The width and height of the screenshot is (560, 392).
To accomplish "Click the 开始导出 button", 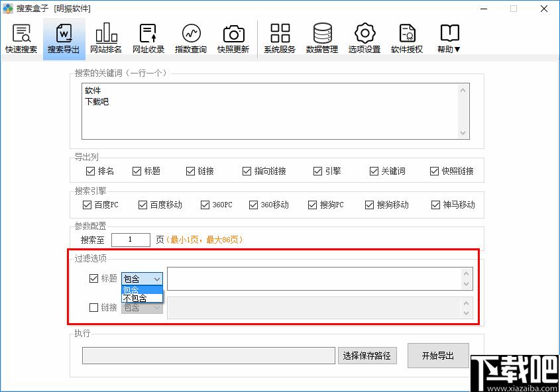I will (x=438, y=356).
